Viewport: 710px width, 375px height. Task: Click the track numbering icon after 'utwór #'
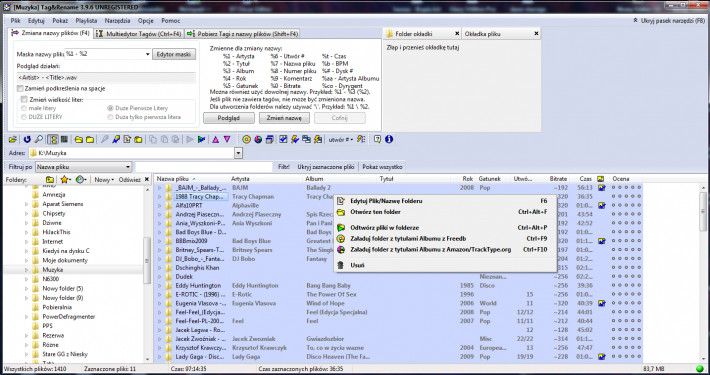point(361,139)
